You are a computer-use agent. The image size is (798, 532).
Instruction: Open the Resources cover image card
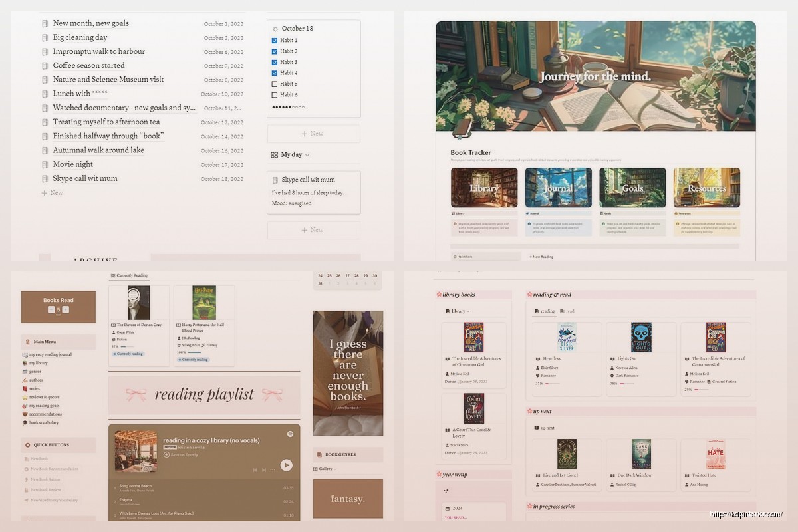(x=707, y=188)
